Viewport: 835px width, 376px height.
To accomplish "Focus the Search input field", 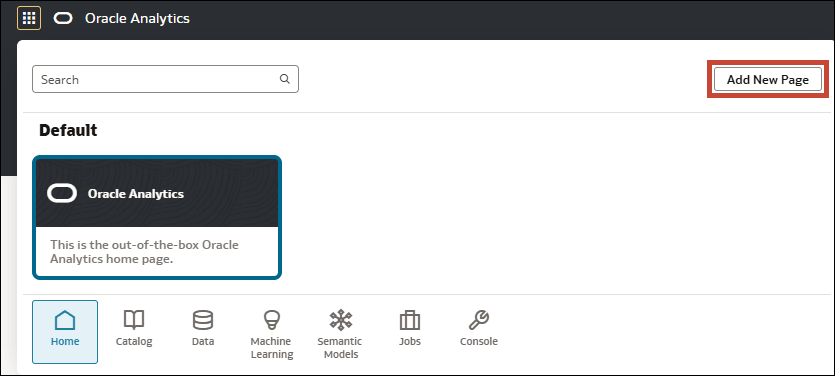I will coord(165,79).
